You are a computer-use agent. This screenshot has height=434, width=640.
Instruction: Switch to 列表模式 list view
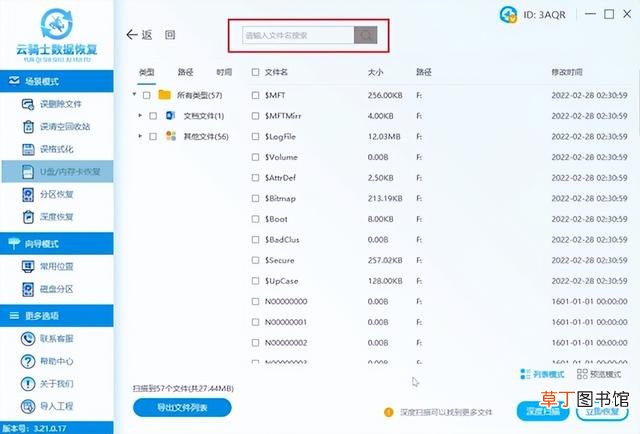click(542, 374)
